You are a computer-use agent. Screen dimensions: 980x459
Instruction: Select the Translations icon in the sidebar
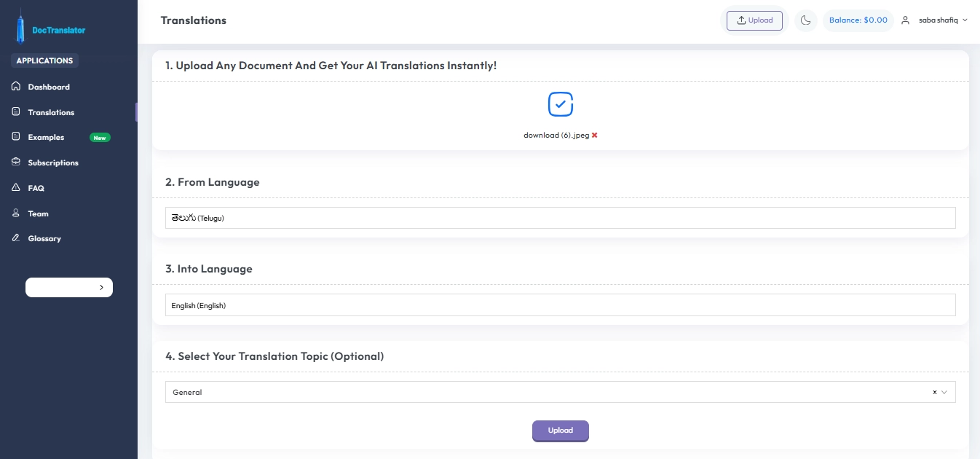point(15,111)
